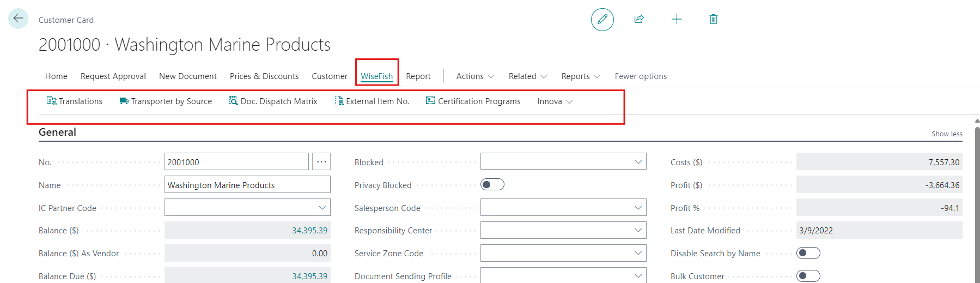The width and height of the screenshot is (980, 283).
Task: Click the back arrow button
Action: (18, 19)
